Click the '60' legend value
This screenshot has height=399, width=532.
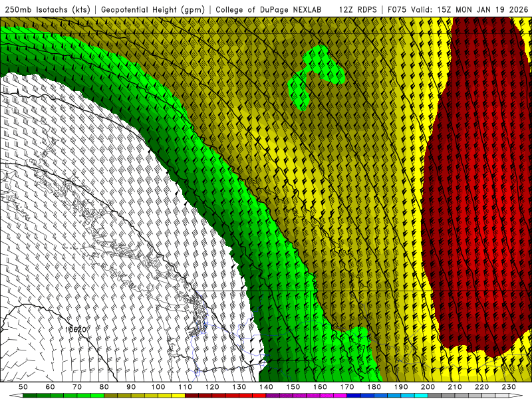coord(50,387)
